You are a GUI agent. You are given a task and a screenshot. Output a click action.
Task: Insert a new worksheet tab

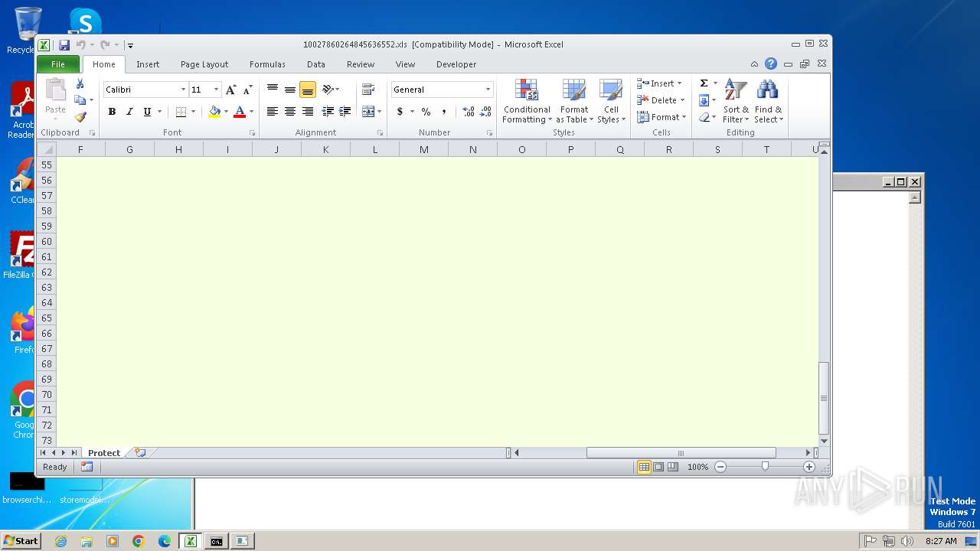pos(140,452)
